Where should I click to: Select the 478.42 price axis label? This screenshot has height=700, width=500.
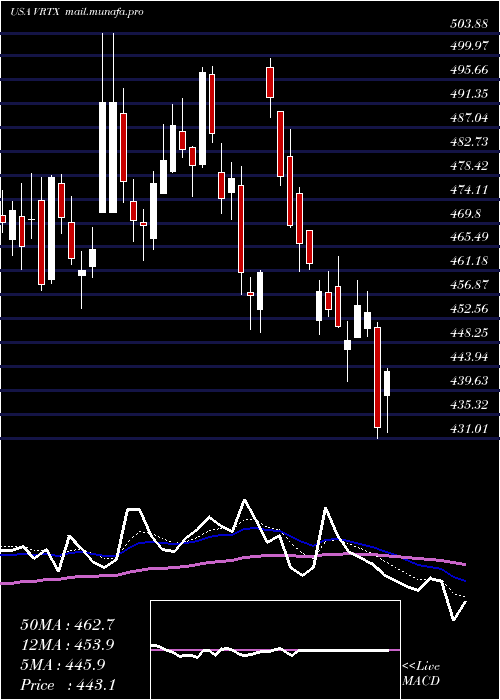pos(468,166)
